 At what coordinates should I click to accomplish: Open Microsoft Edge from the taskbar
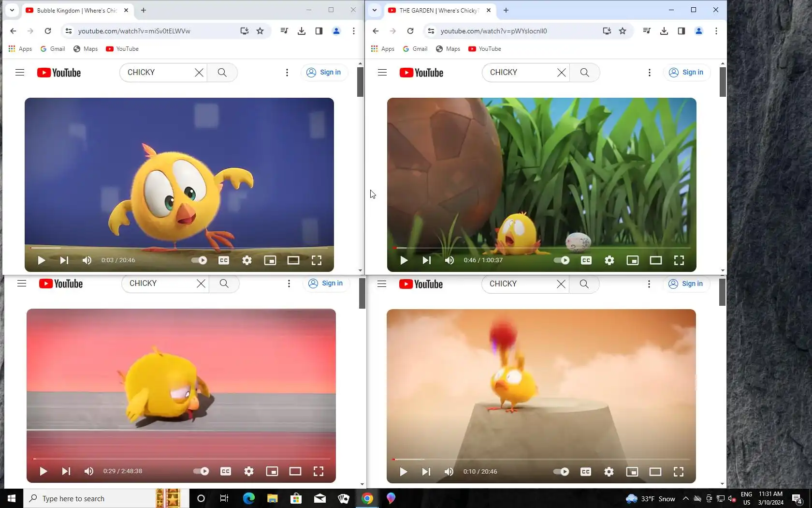pos(249,498)
